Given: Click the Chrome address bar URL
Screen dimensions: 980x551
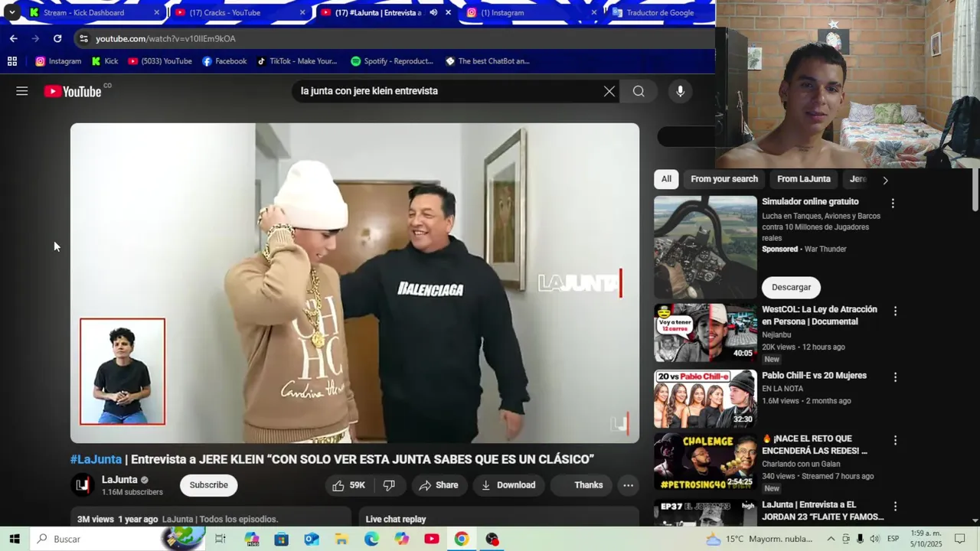Looking at the screenshot, I should pos(165,38).
